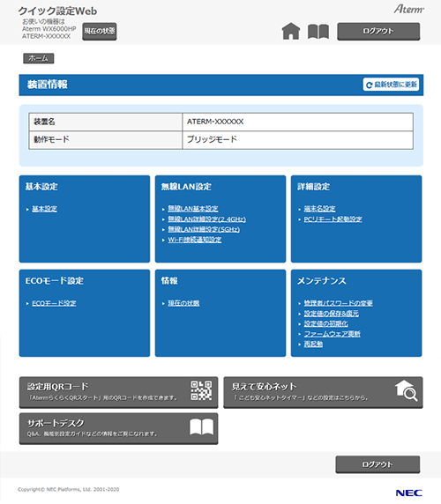Click the ATERM-XXXXXX device name cell
The image size is (441, 504).
[298, 122]
